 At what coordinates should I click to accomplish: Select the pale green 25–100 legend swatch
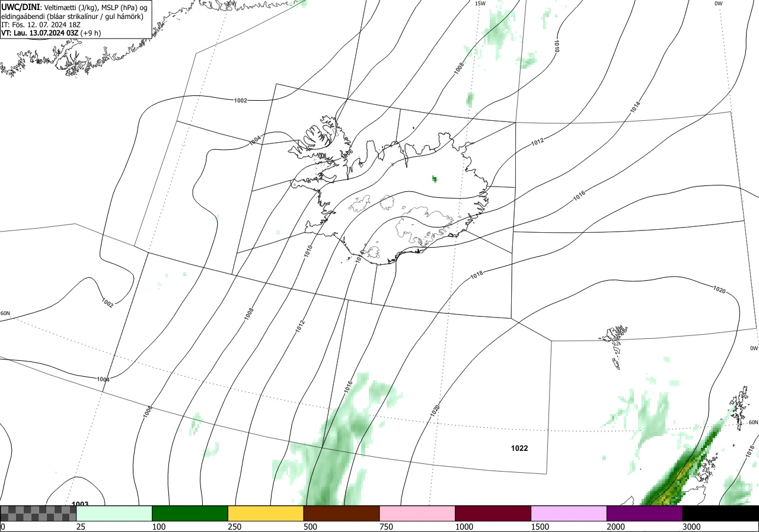114,513
